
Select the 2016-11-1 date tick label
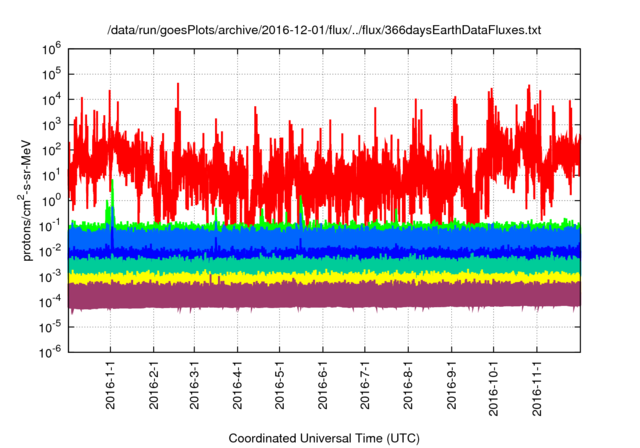pyautogui.click(x=537, y=388)
